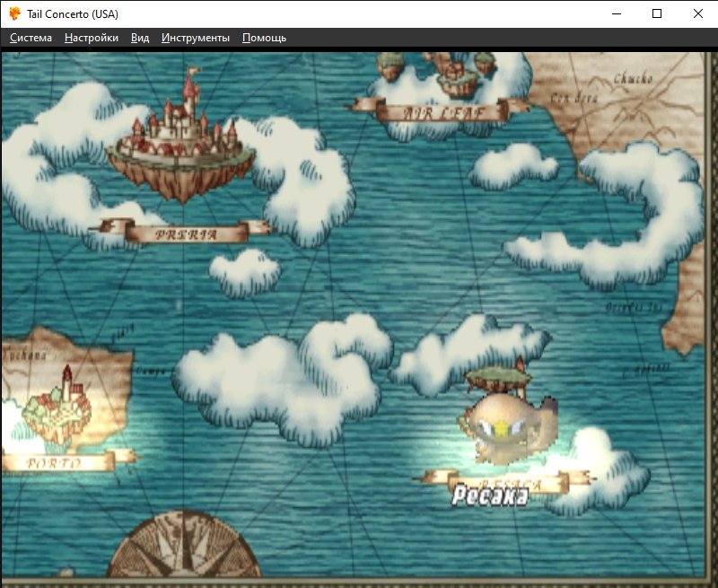Click the small floating island above the airship
The image size is (718, 588).
tap(498, 377)
